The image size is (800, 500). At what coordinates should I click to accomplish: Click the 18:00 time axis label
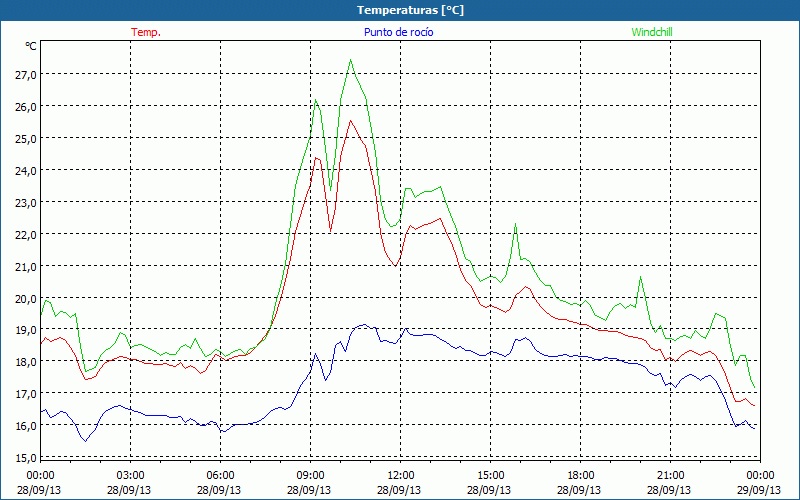580,476
